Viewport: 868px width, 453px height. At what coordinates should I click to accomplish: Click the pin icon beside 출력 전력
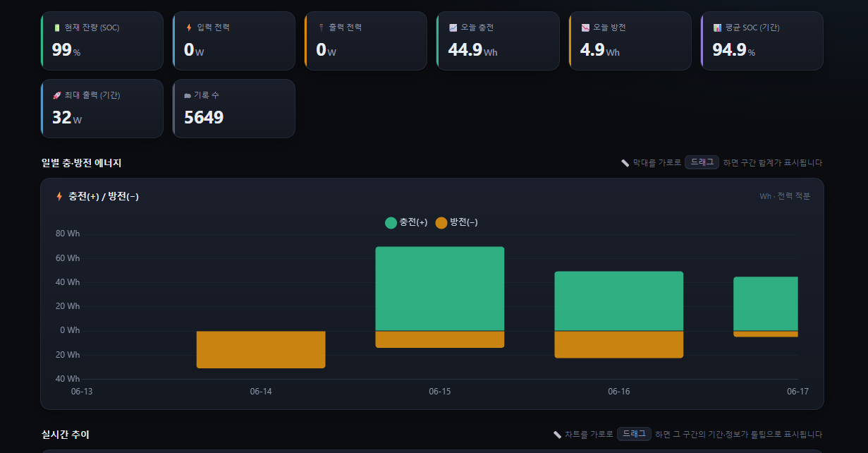point(321,28)
